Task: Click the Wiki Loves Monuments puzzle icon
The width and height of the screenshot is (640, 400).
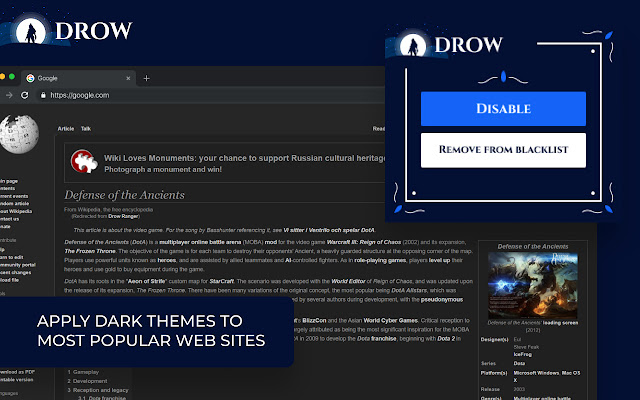Action: [x=84, y=161]
